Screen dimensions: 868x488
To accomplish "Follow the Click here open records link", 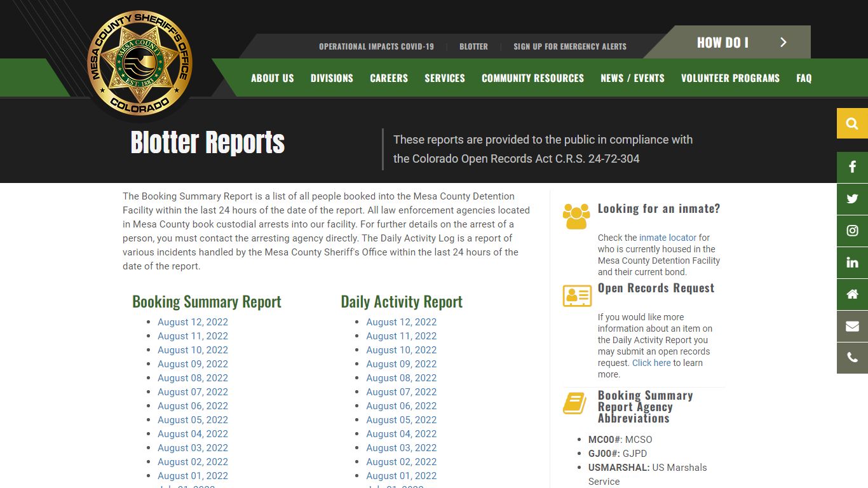I will point(651,363).
